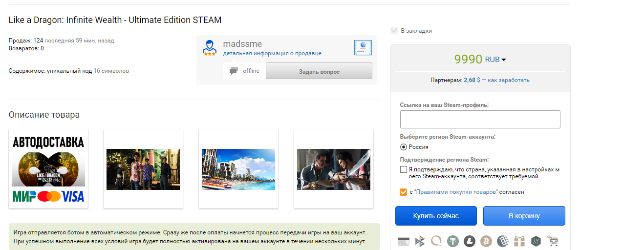Viewport: 644px width, 250px height.
Task: Click seller name 'madssme'
Action: [x=242, y=44]
